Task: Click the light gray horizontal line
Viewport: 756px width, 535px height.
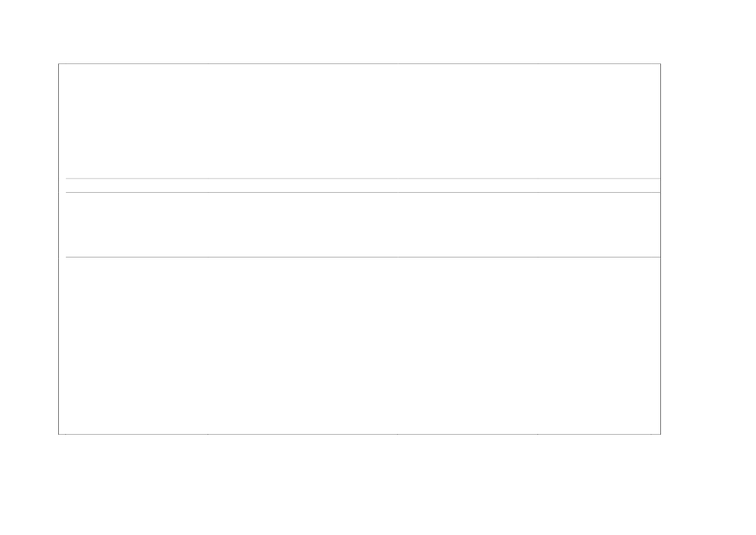Action: point(363,179)
